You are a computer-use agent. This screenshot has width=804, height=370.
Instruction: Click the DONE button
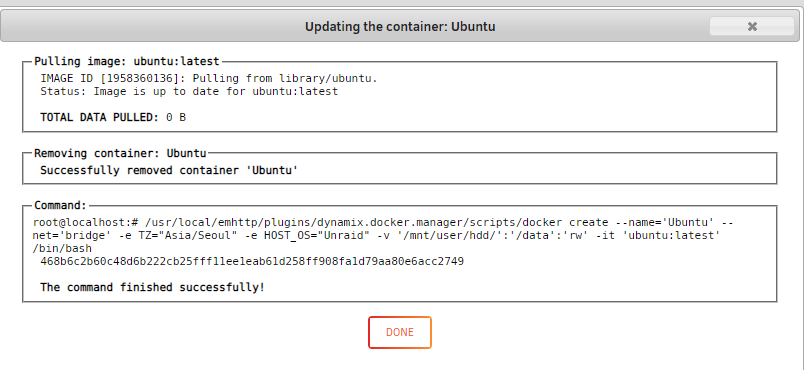[x=399, y=332]
